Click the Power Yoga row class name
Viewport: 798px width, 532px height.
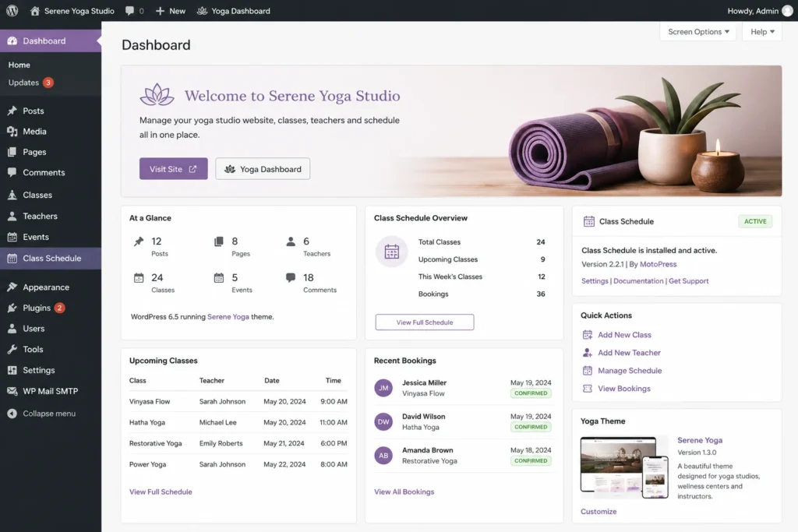147,464
